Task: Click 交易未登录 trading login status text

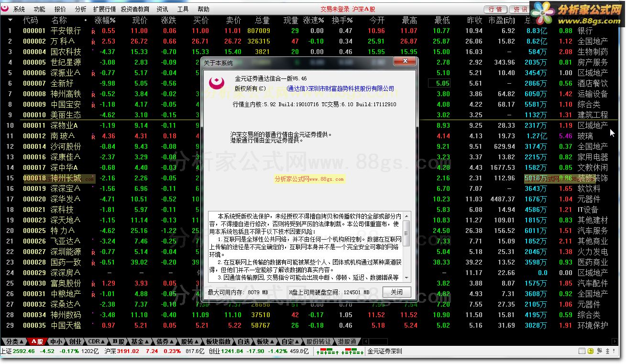Action: 335,9
